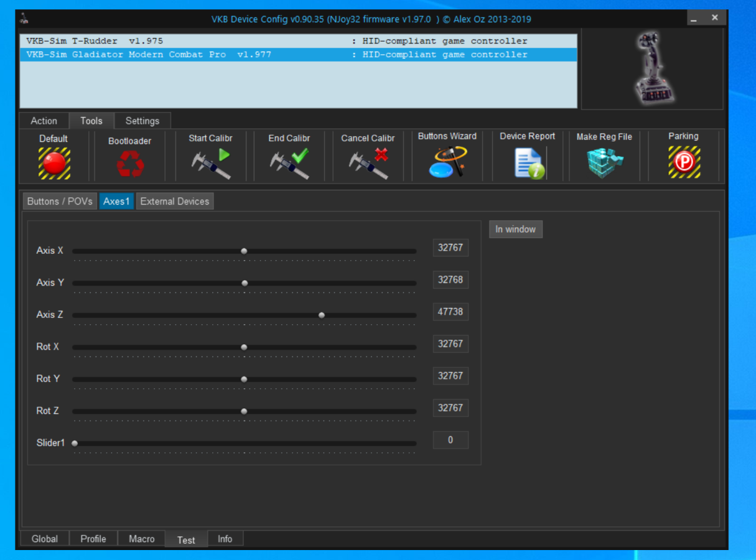This screenshot has height=560, width=756.
Task: Open the Profile bottom tab
Action: pos(93,539)
